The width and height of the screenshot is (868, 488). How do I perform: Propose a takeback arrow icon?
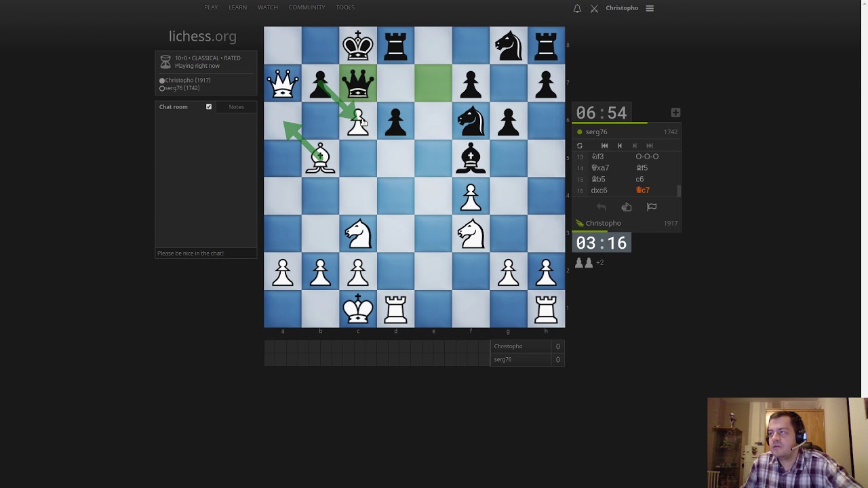[601, 207]
